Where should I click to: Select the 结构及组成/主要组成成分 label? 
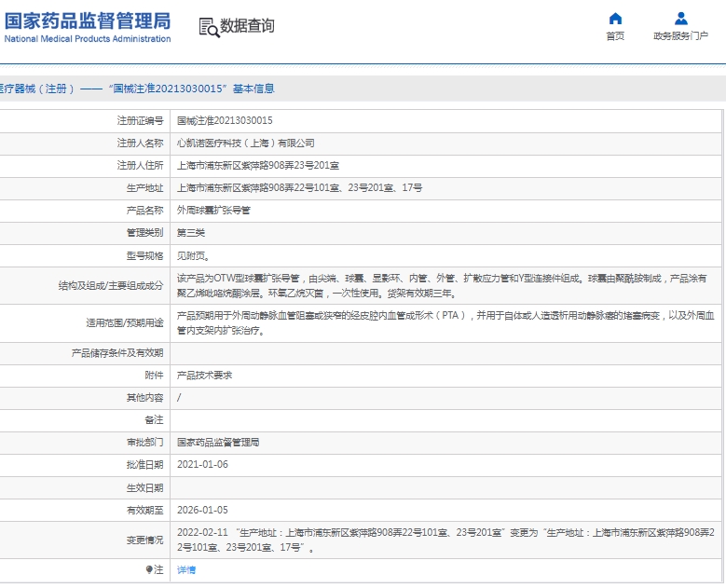111,286
